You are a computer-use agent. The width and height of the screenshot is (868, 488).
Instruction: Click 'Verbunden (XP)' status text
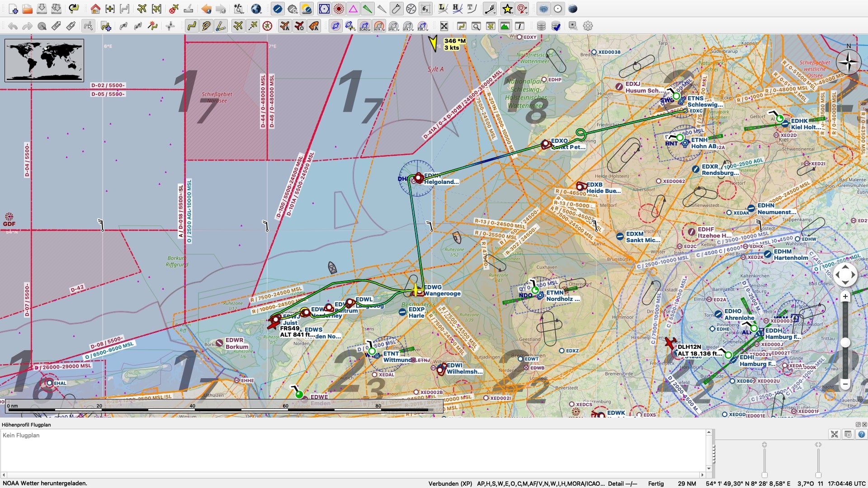point(450,483)
